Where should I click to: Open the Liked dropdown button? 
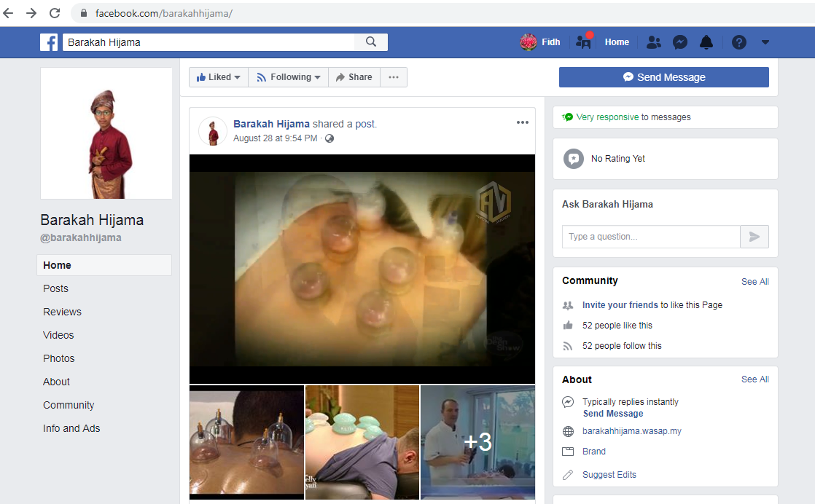coord(218,77)
